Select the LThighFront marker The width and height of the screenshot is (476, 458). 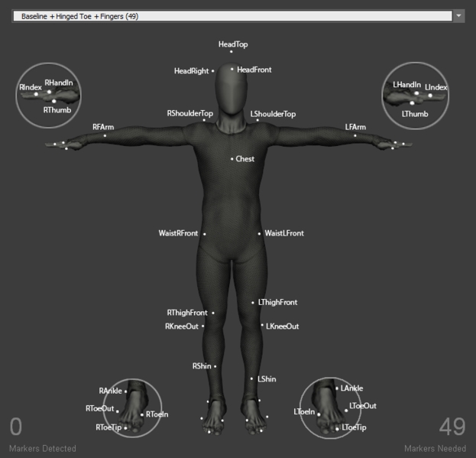coord(253,303)
